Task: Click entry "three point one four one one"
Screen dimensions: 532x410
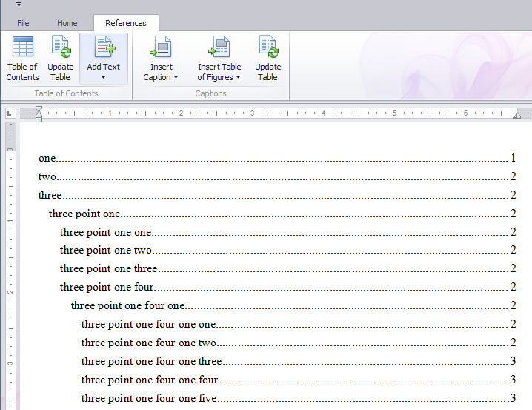Action: 149,324
